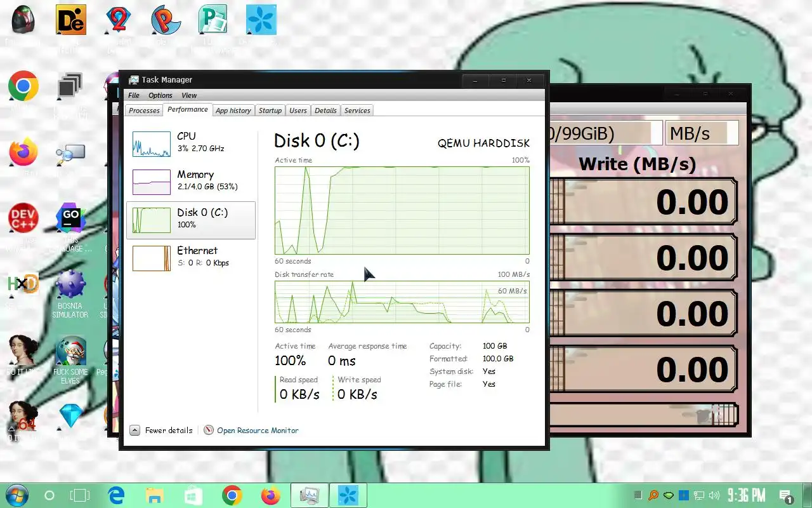Open the stacked windows desktop icon
The width and height of the screenshot is (812, 508).
point(70,86)
